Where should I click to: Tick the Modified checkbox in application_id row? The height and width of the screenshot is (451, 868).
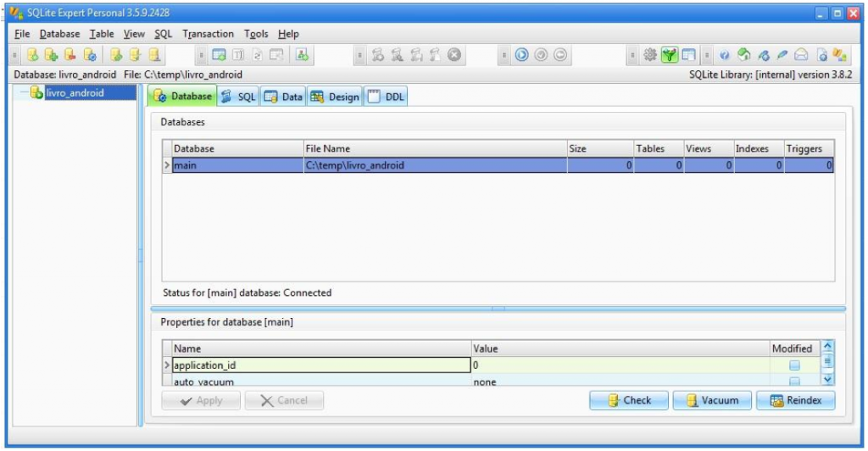[794, 365]
